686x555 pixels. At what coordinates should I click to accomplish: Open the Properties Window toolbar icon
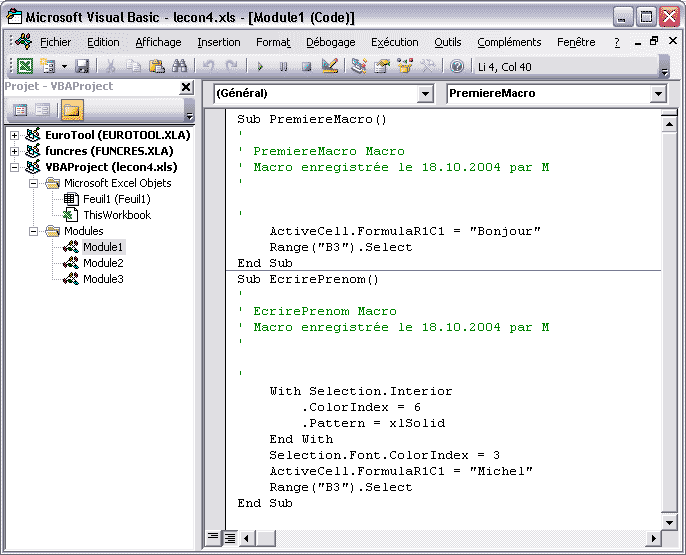382,66
